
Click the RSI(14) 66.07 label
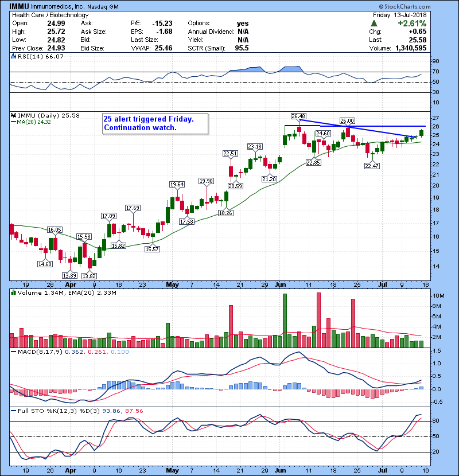click(40, 56)
